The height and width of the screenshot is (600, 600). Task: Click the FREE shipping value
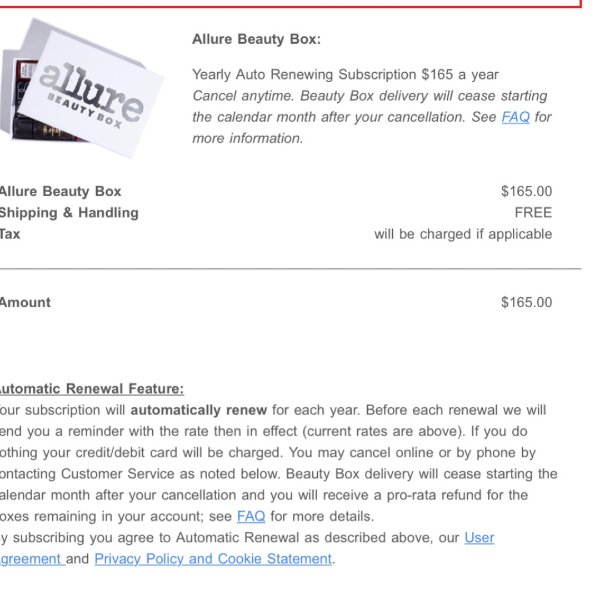coord(533,212)
